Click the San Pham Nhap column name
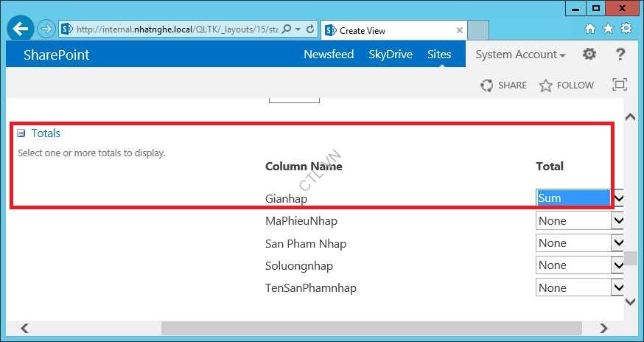Screen dimensions: 644x342 (306, 243)
